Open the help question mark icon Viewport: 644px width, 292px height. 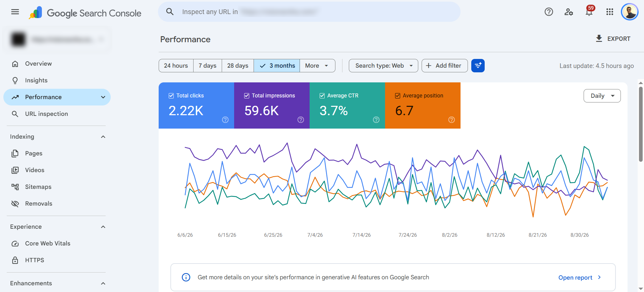click(549, 12)
